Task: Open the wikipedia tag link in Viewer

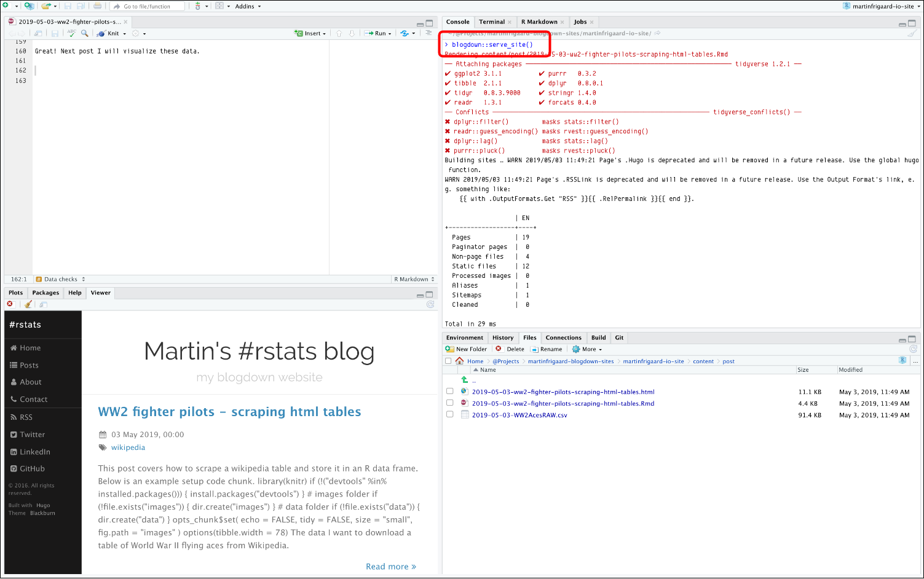Action: coord(128,447)
